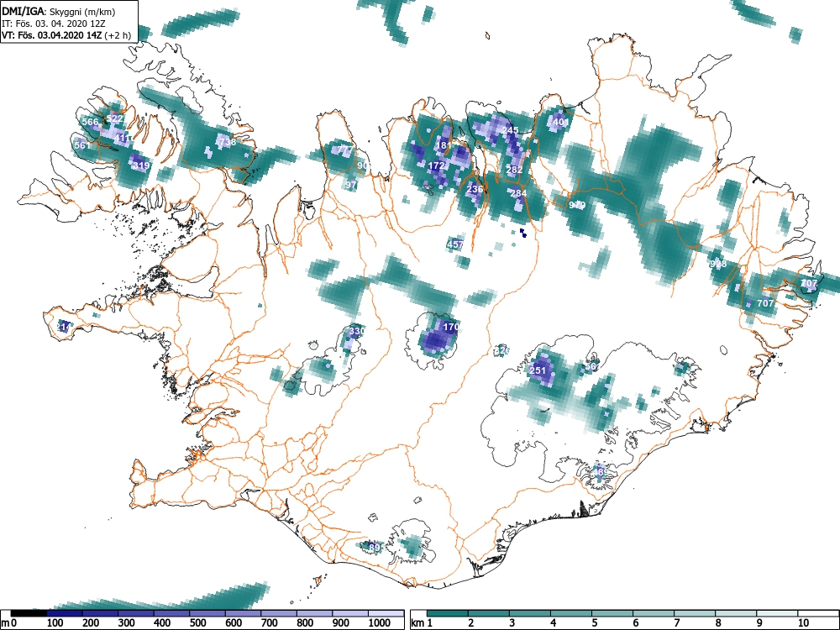840x630 pixels.
Task: Click the '172' visibility value on the map
Action: pyautogui.click(x=437, y=165)
